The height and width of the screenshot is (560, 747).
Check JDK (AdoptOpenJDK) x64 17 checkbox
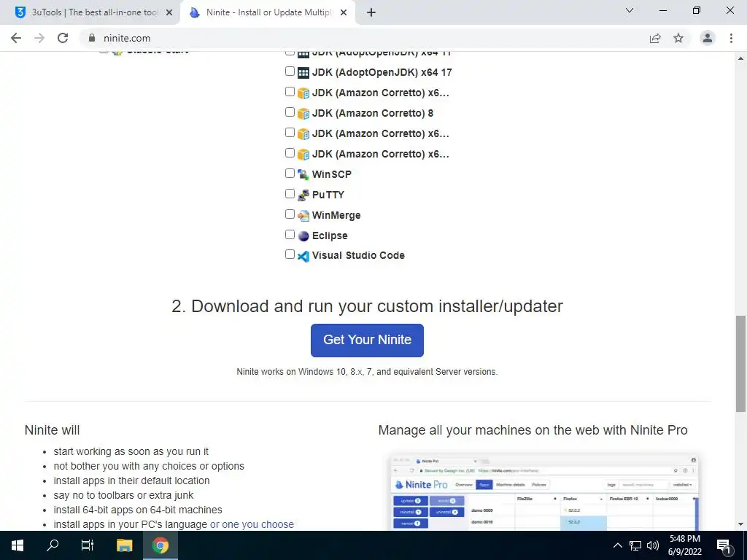click(x=290, y=71)
